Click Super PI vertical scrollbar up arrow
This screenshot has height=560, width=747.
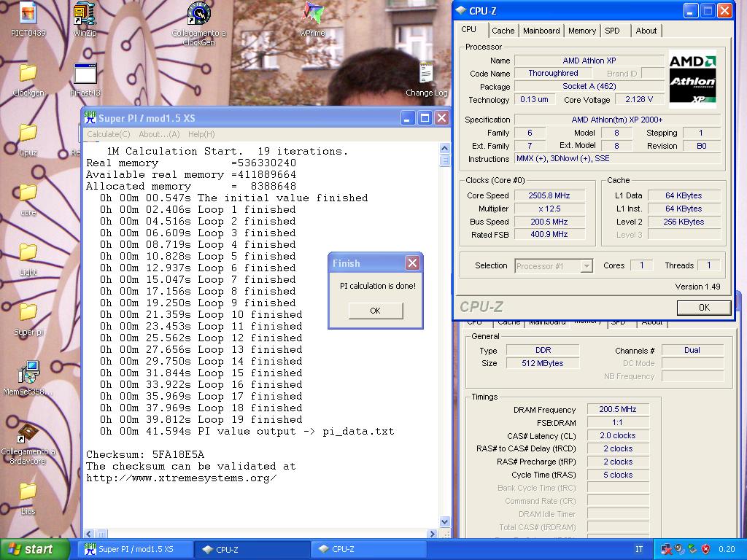(444, 148)
